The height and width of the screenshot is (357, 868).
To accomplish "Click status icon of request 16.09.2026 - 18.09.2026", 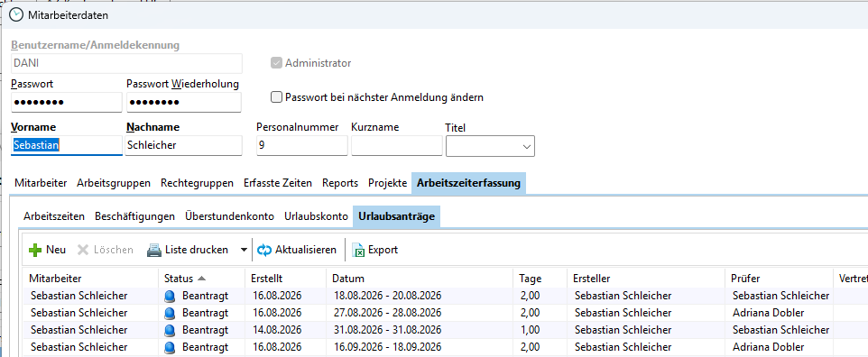I will tap(170, 348).
